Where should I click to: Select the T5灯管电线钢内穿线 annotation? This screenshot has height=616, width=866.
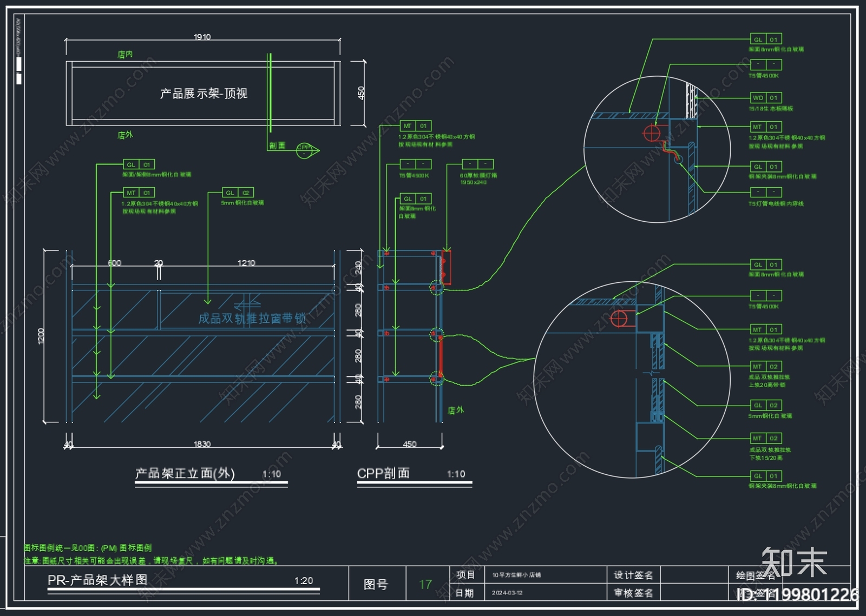[x=776, y=204]
